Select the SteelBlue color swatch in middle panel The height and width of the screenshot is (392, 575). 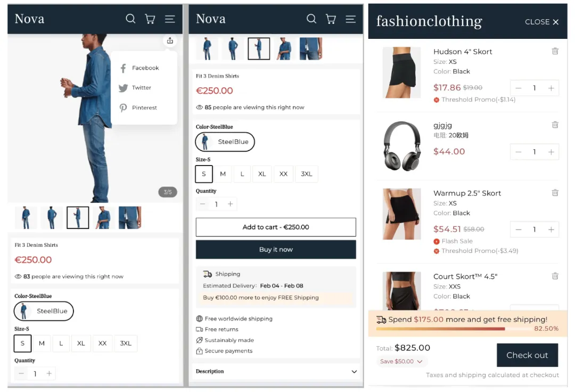click(225, 142)
